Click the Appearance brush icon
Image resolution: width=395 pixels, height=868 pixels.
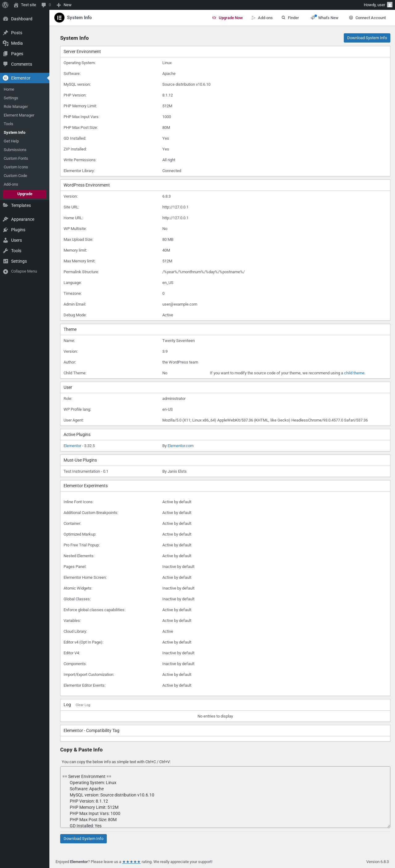pos(5,219)
